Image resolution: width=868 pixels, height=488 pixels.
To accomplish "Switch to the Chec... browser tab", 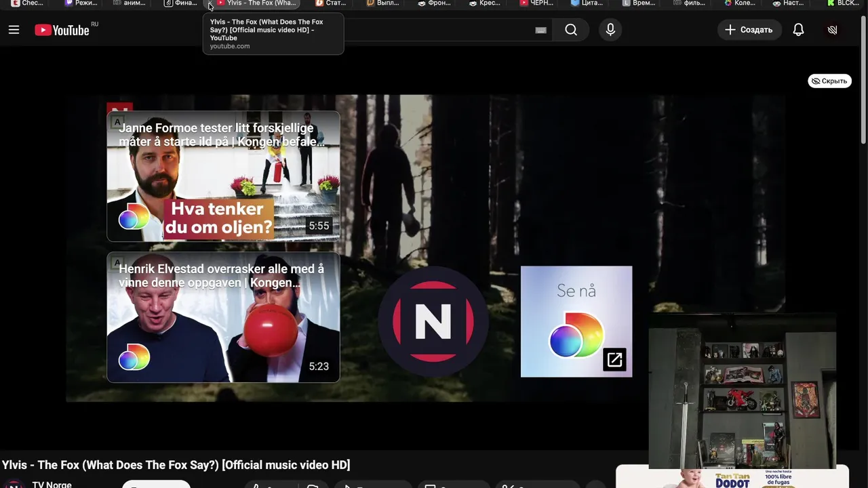I will pyautogui.click(x=28, y=3).
